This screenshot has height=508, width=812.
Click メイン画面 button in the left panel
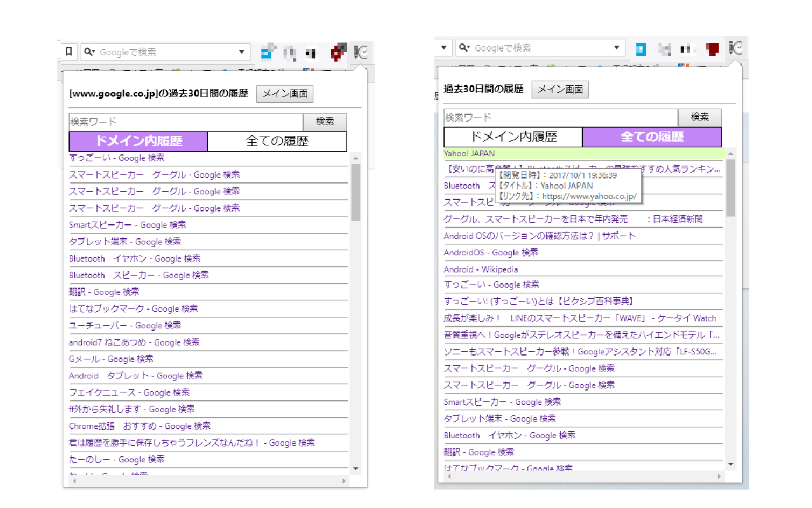click(285, 94)
